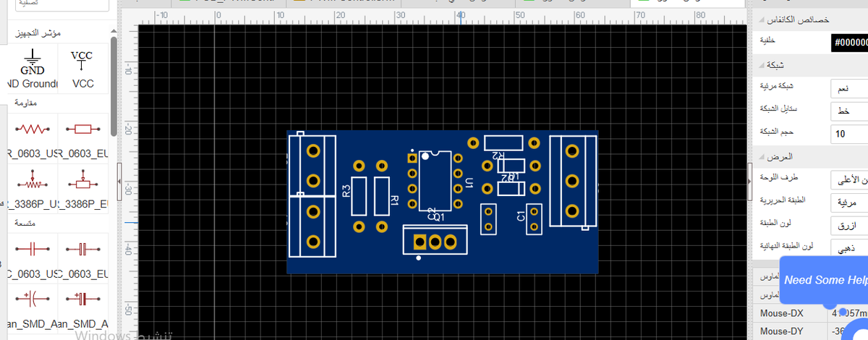Place the VCC power symbol
This screenshot has width=868, height=340.
83,69
